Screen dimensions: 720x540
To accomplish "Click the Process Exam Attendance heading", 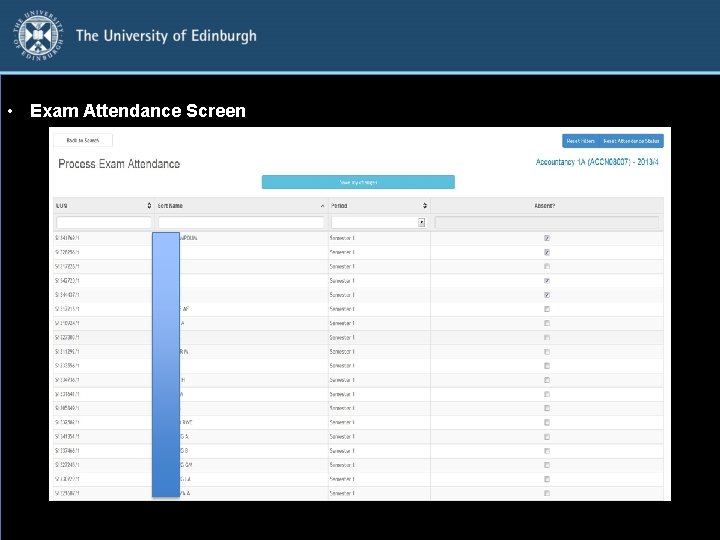I will (x=119, y=164).
